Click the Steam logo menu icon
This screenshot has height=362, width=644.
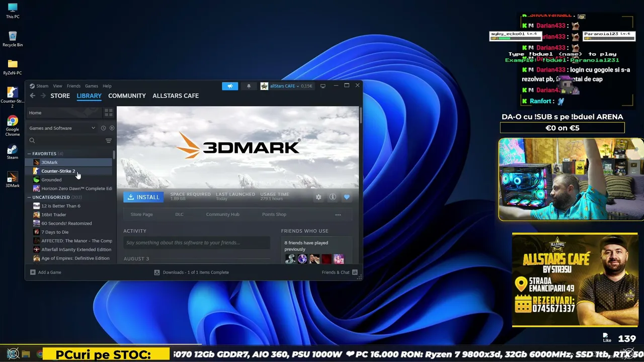point(32,86)
